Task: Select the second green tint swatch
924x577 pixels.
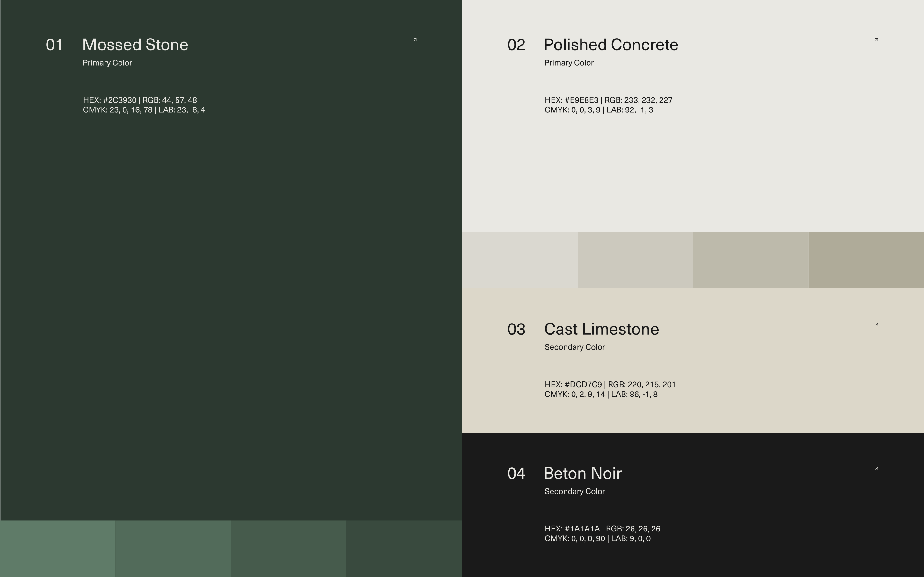Action: (x=173, y=549)
